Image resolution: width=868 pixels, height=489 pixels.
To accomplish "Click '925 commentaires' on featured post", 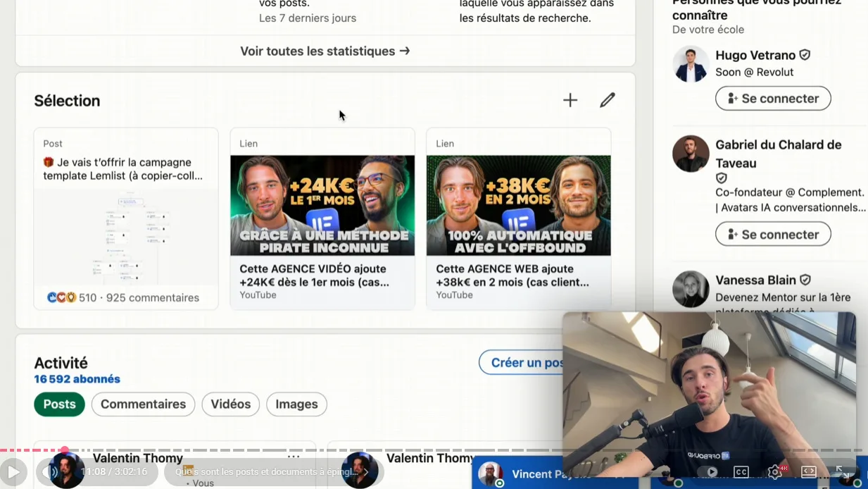I will click(153, 297).
